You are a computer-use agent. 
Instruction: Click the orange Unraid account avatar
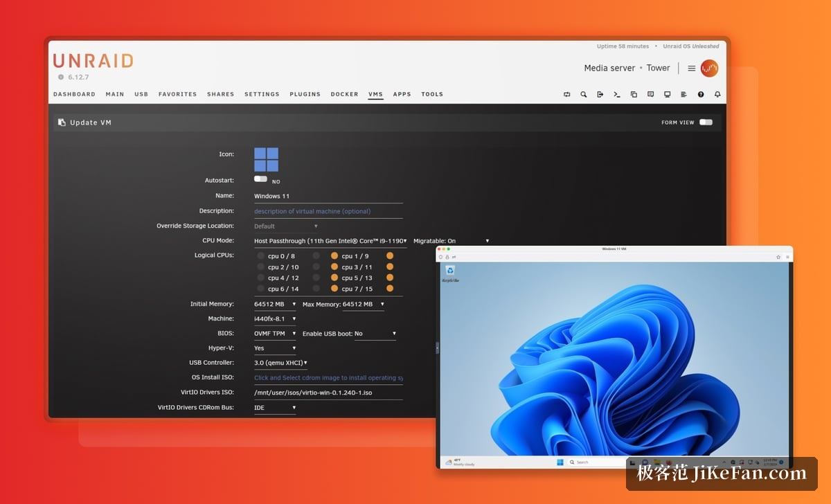pos(709,68)
